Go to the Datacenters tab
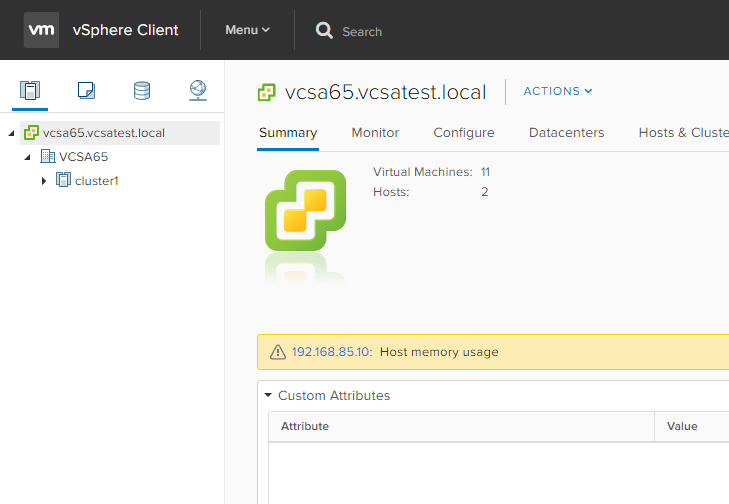Image resolution: width=729 pixels, height=504 pixels. pos(566,133)
